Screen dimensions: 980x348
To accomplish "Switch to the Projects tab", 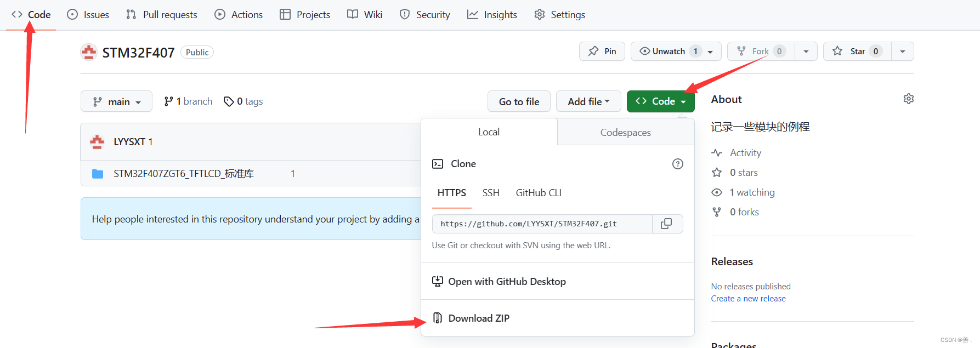I will click(x=305, y=15).
